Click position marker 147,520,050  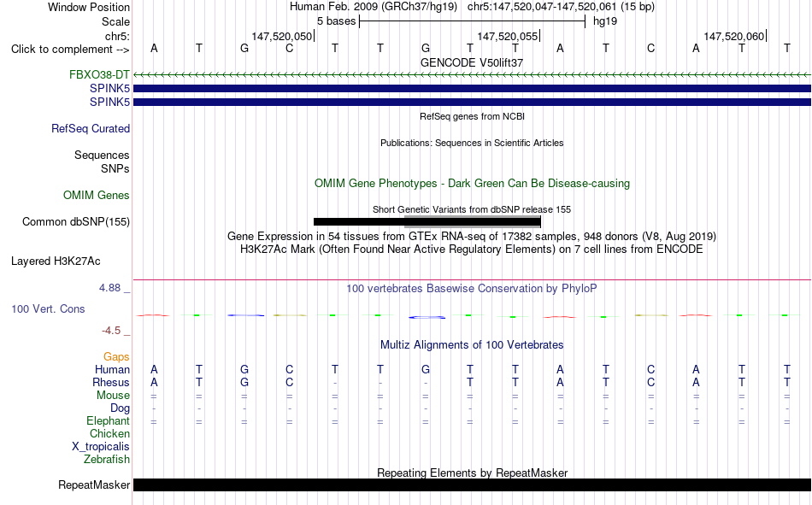coord(282,36)
